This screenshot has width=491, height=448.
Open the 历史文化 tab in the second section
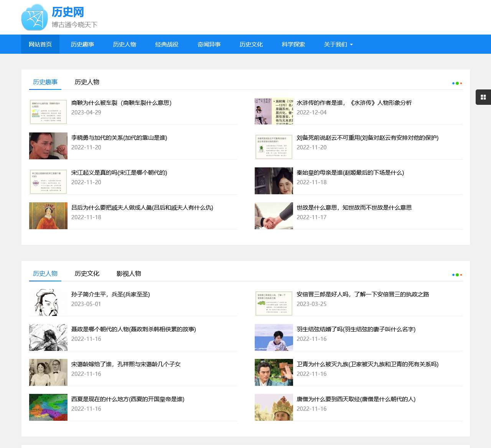pyautogui.click(x=87, y=274)
